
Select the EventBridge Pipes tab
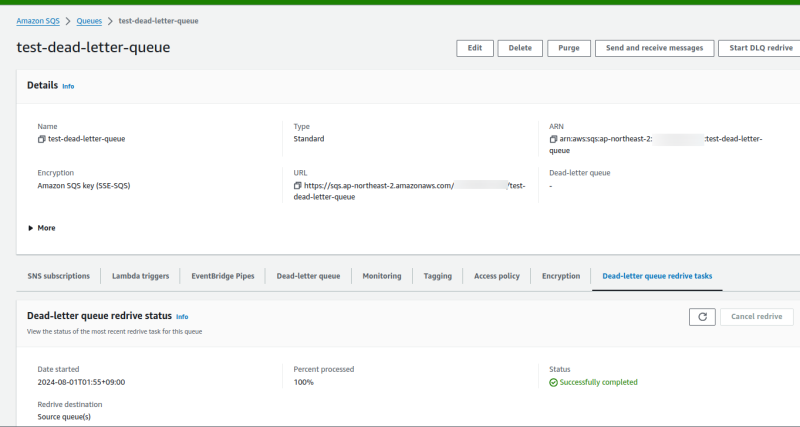tap(224, 276)
